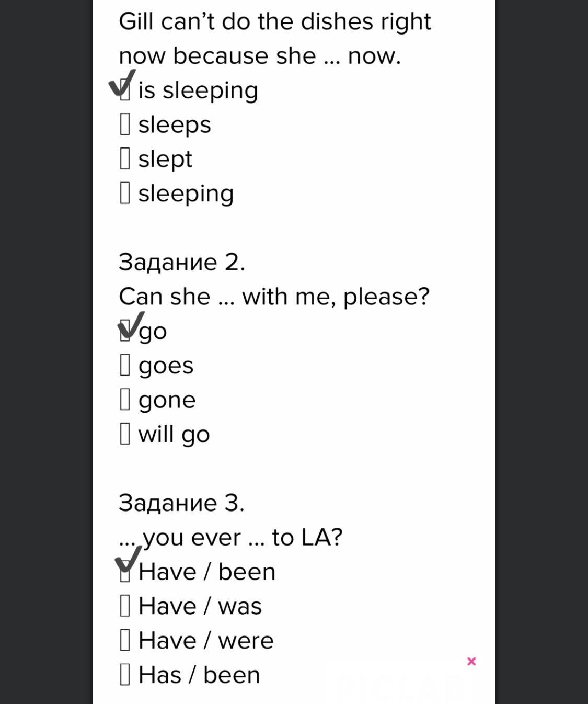The image size is (588, 704).
Task: Select the 'Have / was' checkbox
Action: tap(125, 606)
